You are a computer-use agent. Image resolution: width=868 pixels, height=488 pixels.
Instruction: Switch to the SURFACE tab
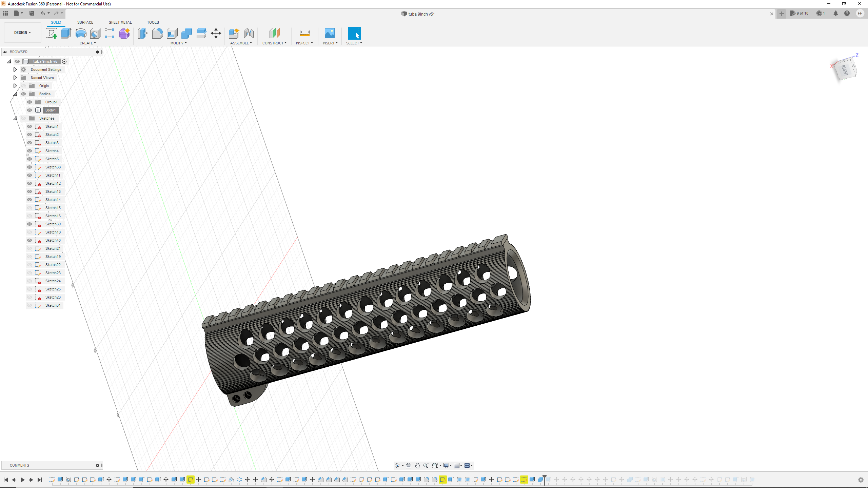point(85,22)
